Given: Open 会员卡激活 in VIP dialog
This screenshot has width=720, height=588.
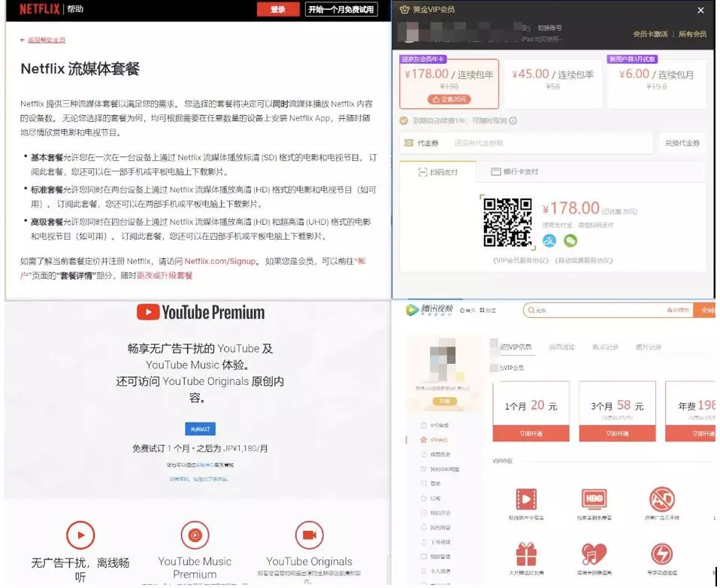Looking at the screenshot, I should coord(650,34).
